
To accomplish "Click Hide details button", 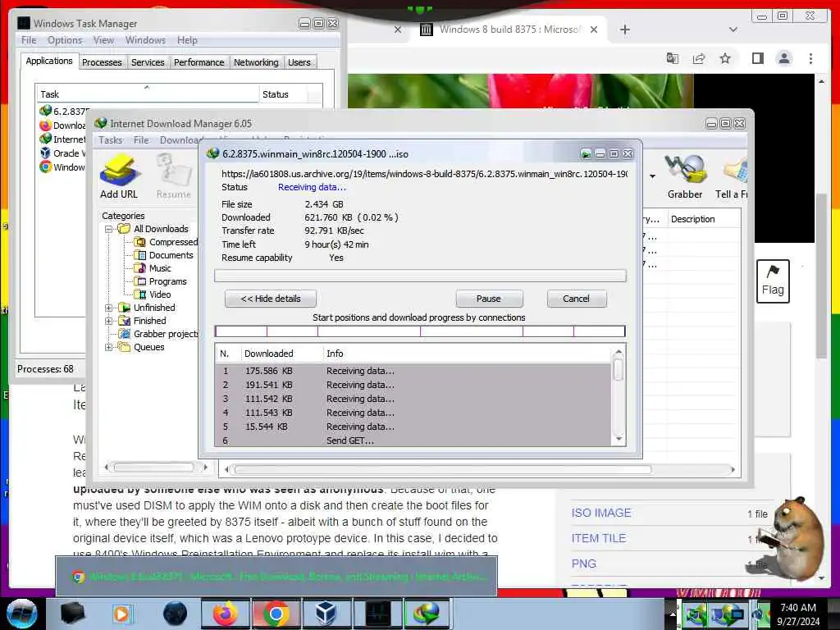I will pos(271,299).
